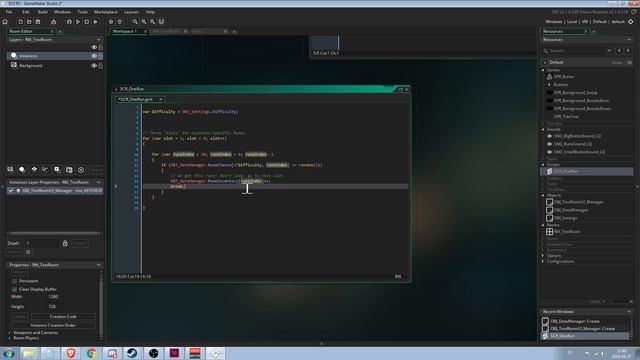
Task: Collapse Properties - RM_TestRoom panel dropdown
Action: coord(98,265)
